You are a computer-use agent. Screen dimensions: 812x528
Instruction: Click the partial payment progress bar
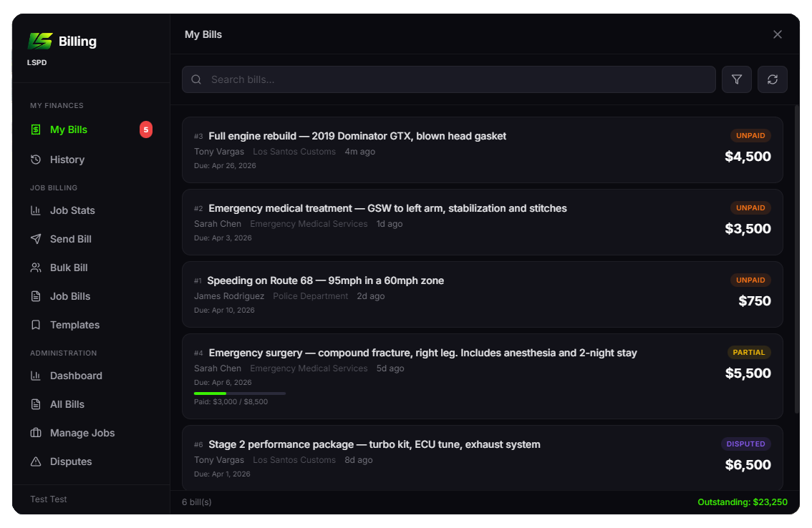(x=239, y=393)
